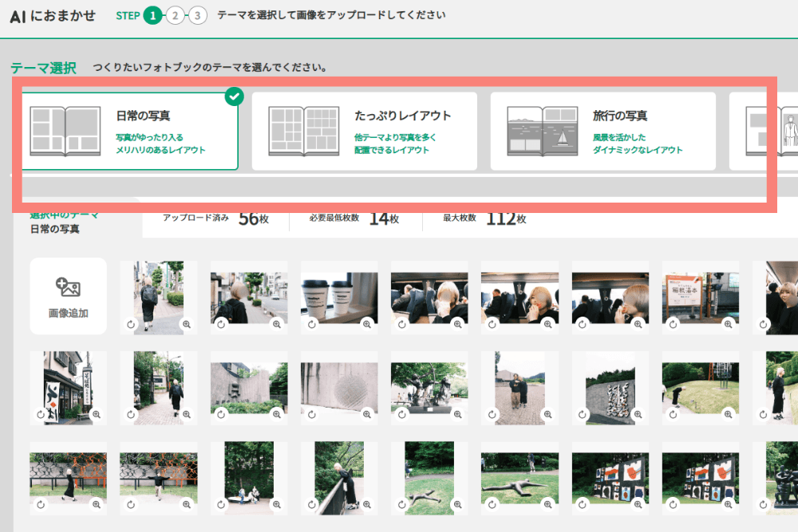This screenshot has height=532, width=798.
Task: Rotate the concrete wall circle relief photo
Action: [311, 414]
